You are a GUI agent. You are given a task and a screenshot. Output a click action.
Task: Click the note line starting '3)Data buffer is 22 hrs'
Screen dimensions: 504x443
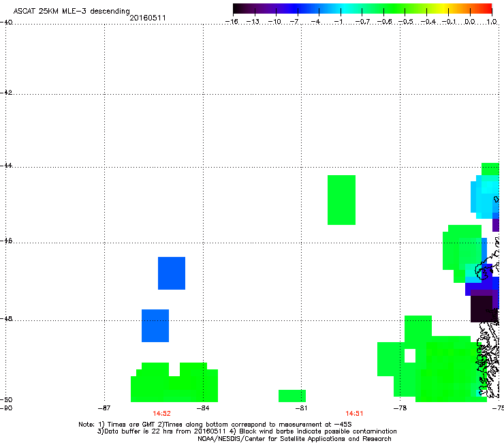(247, 431)
